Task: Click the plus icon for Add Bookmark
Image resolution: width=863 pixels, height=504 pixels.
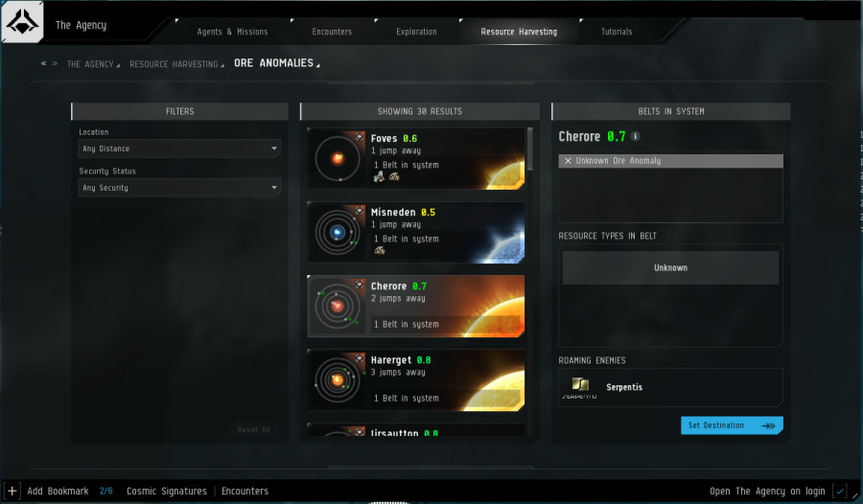Action: [x=12, y=491]
